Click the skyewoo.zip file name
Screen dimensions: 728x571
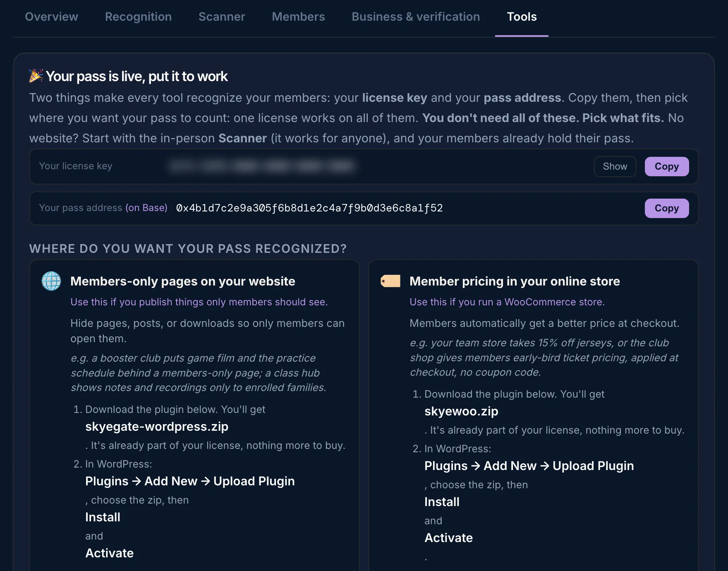(x=461, y=411)
